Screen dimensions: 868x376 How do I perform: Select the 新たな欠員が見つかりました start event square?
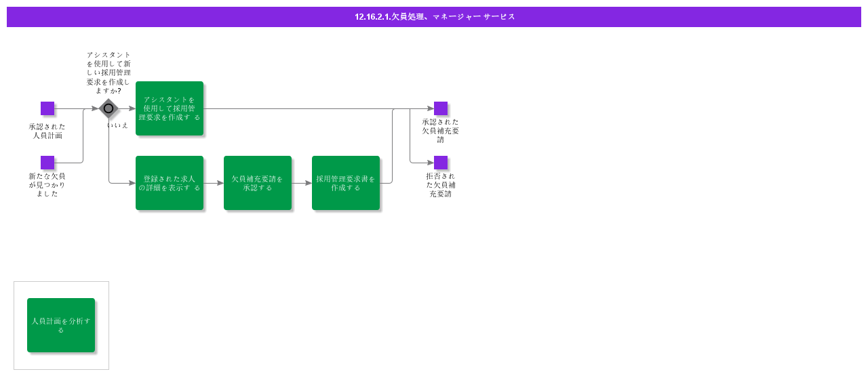(x=47, y=163)
